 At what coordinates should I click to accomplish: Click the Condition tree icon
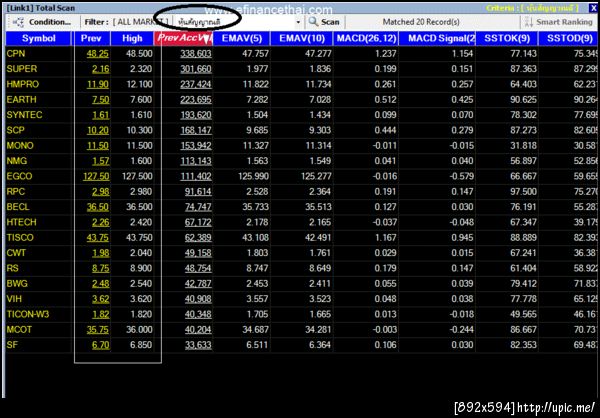click(x=18, y=22)
